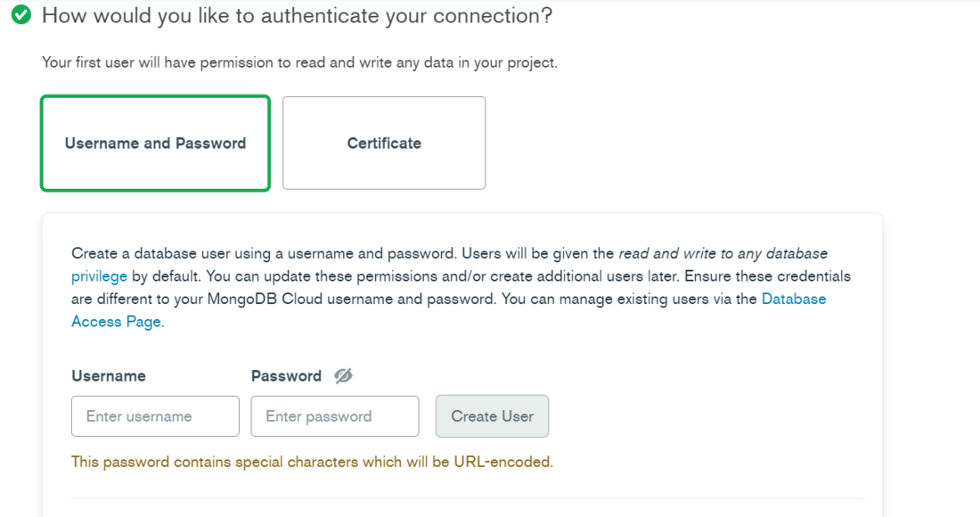Image resolution: width=980 pixels, height=517 pixels.
Task: Toggle password visibility with the eye icon
Action: (343, 376)
